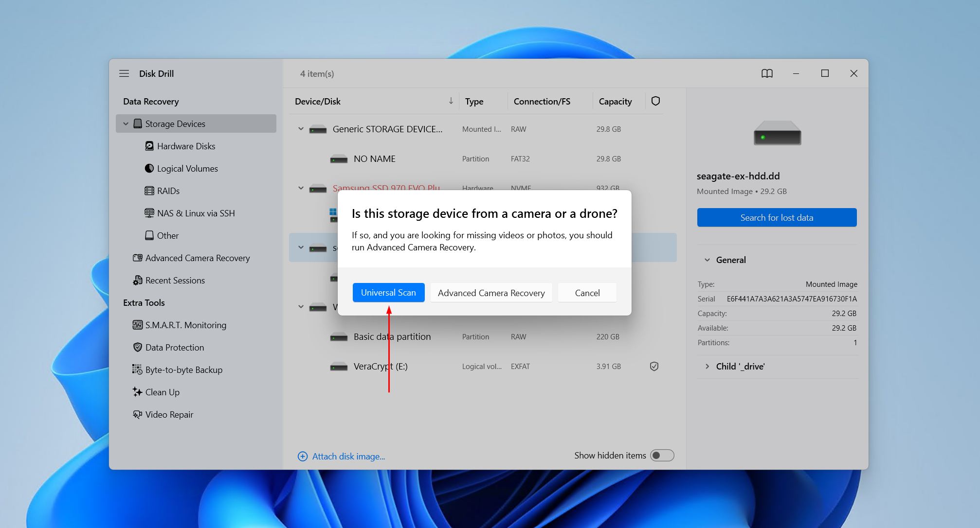Click the Clean Up sparkle icon
The width and height of the screenshot is (980, 528).
coord(138,392)
